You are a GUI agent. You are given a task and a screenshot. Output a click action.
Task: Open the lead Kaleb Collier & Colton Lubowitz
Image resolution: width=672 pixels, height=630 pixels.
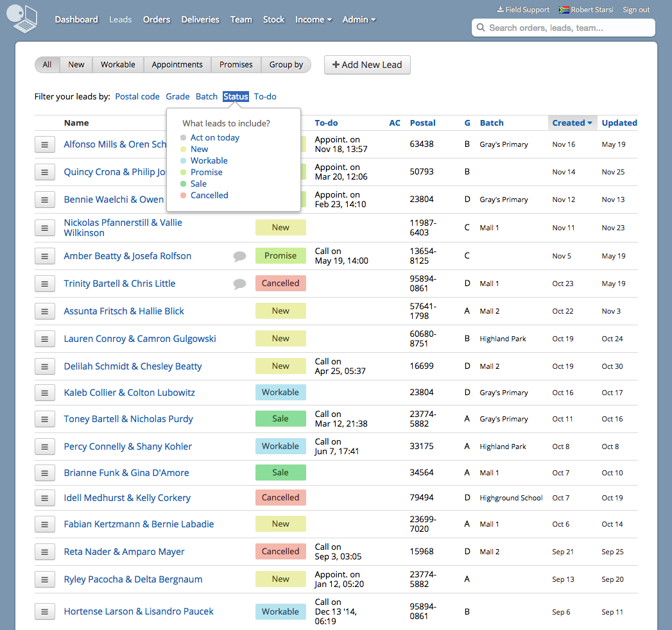tap(129, 393)
